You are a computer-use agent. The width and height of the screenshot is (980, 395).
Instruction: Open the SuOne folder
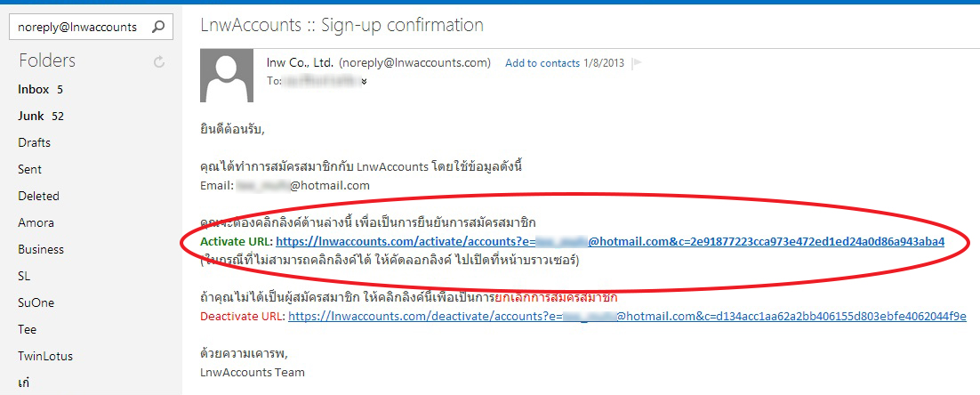[x=36, y=303]
